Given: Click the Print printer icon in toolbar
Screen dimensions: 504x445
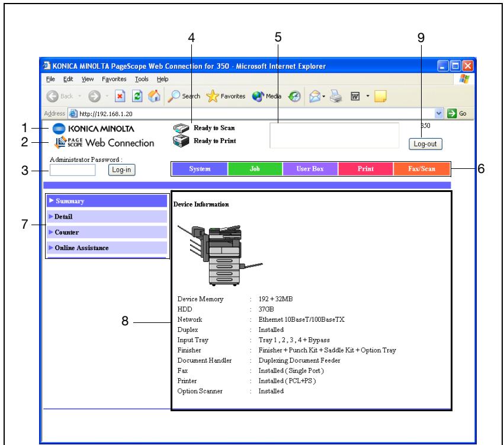Looking at the screenshot, I should [336, 96].
